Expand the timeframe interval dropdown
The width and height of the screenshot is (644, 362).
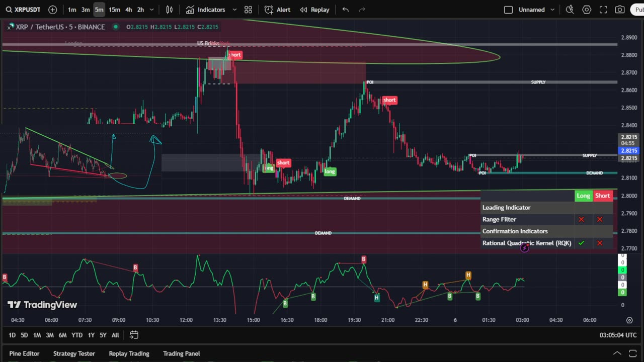point(152,10)
